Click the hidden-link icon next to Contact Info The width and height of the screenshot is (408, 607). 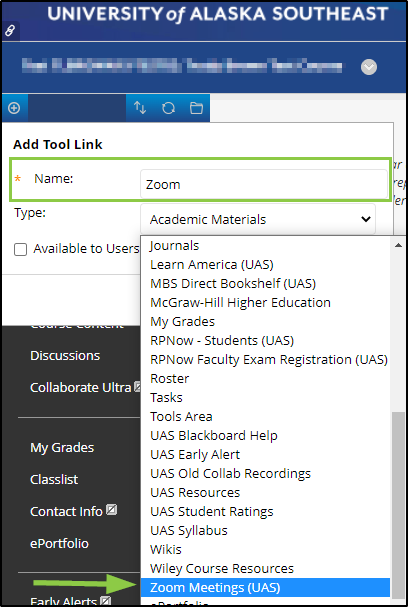point(111,509)
